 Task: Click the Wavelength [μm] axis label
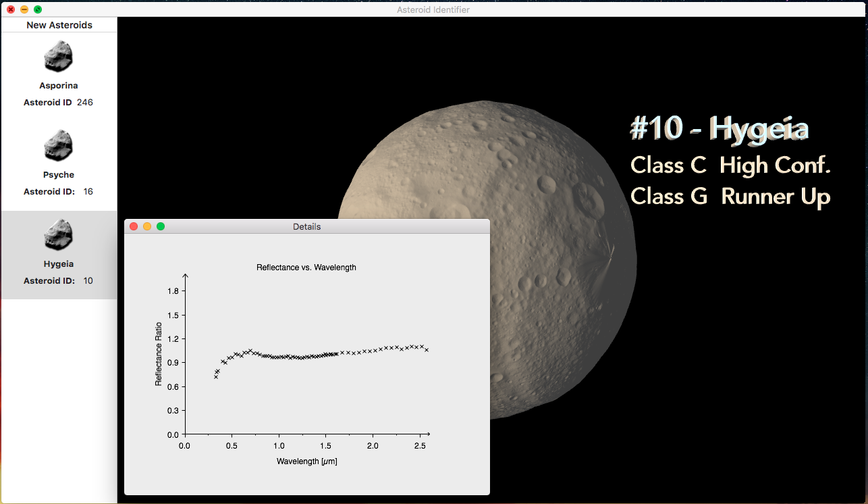click(307, 461)
